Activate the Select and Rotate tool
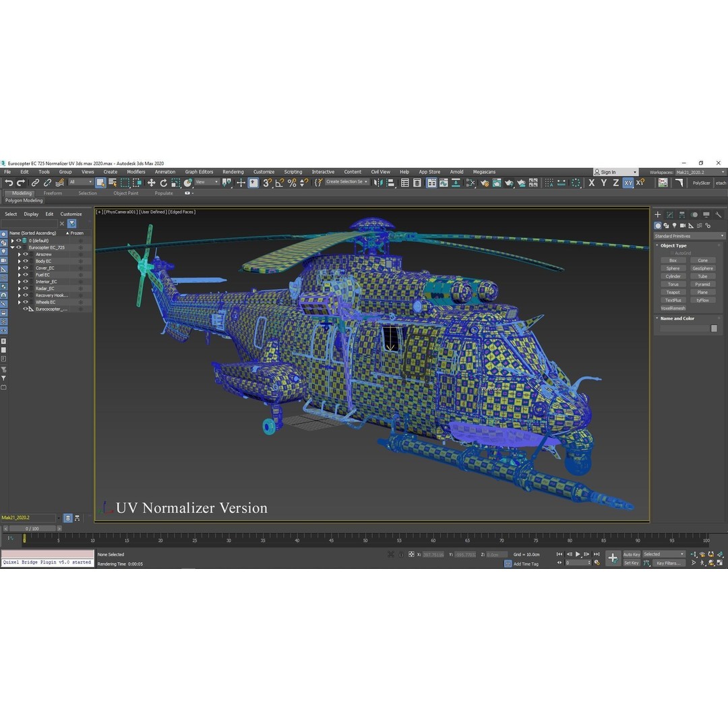 [x=163, y=183]
